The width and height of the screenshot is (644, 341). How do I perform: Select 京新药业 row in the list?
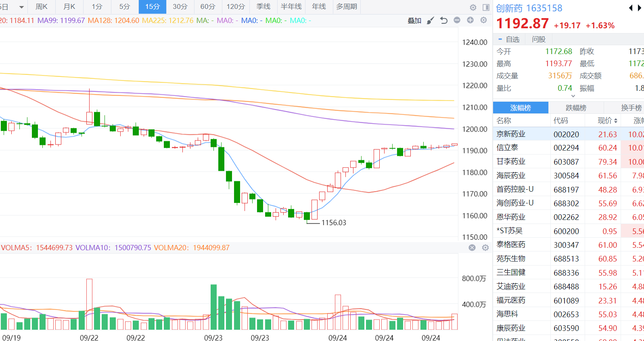(511, 134)
